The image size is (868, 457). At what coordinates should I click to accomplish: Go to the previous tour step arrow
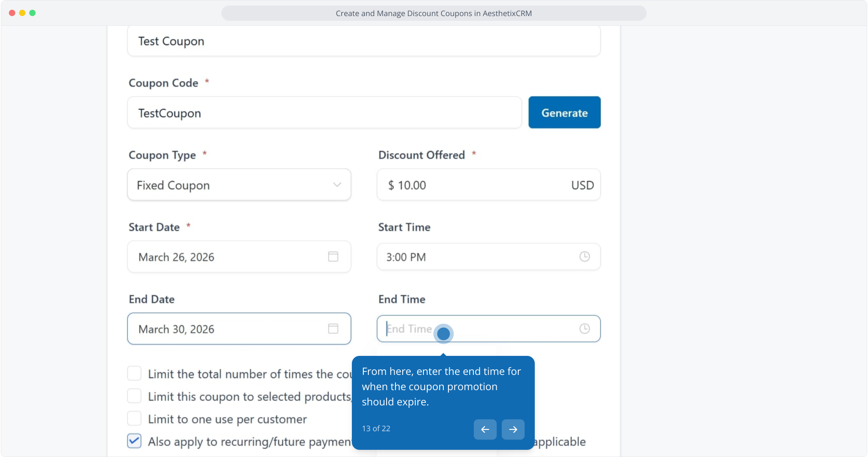point(485,429)
